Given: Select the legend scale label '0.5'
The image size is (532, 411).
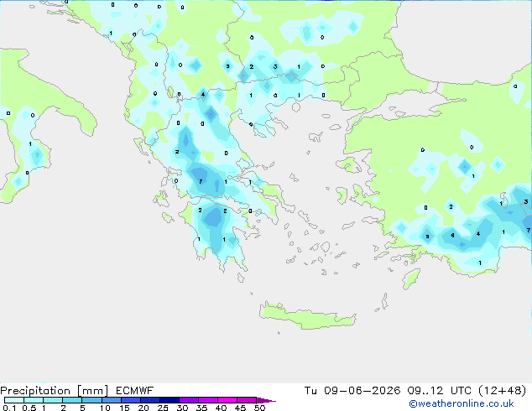Looking at the screenshot, I should pos(29,408).
